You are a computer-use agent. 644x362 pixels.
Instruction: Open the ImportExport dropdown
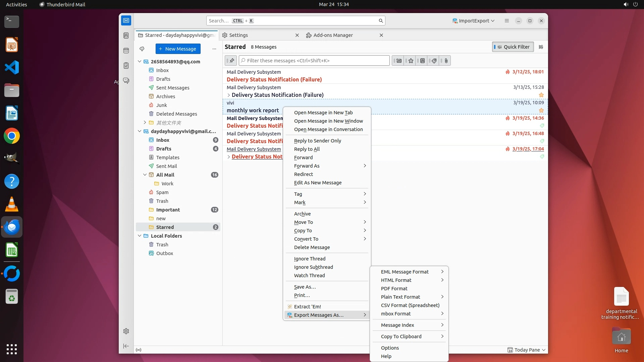coord(473,21)
